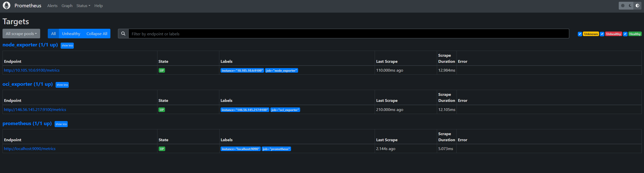Click the 12.105ms scrape duration

click(x=447, y=109)
